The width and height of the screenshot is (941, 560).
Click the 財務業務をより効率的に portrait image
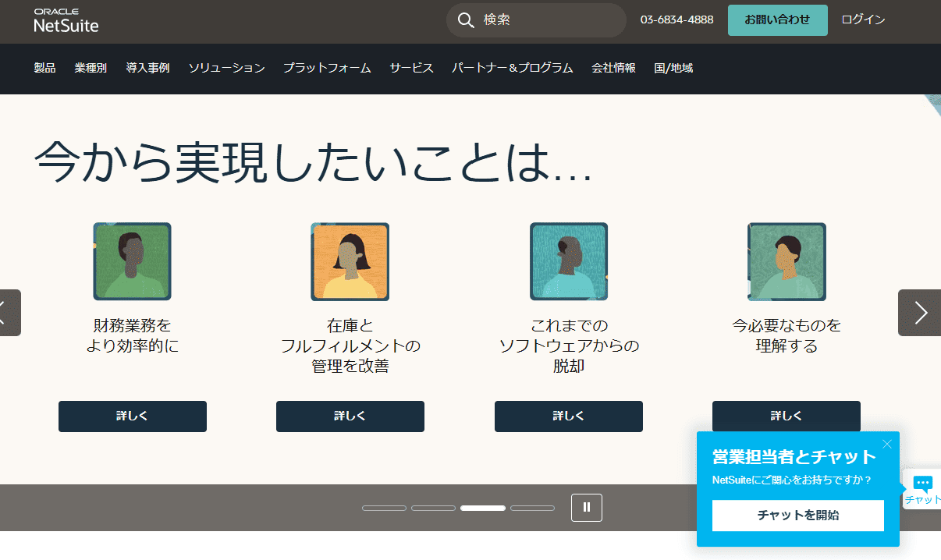pos(132,261)
